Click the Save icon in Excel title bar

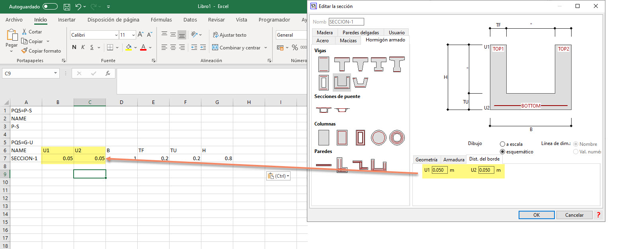(x=67, y=7)
